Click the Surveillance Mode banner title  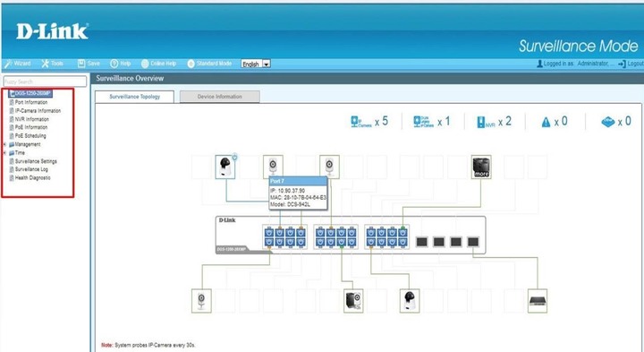click(579, 46)
